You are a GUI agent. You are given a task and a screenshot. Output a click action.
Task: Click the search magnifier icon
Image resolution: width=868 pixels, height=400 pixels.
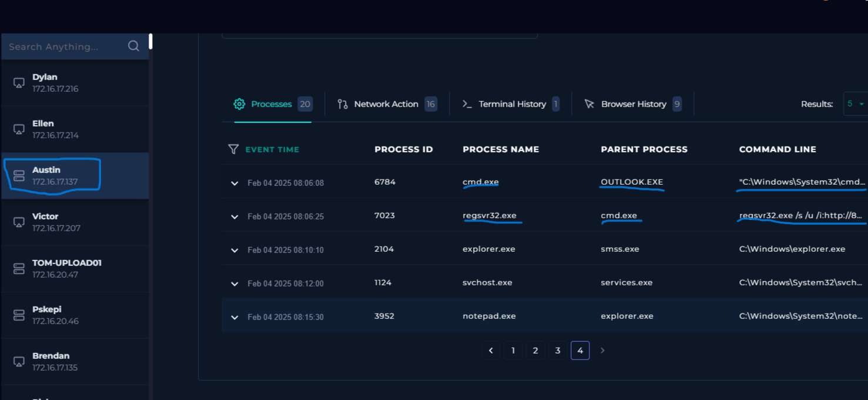(133, 46)
